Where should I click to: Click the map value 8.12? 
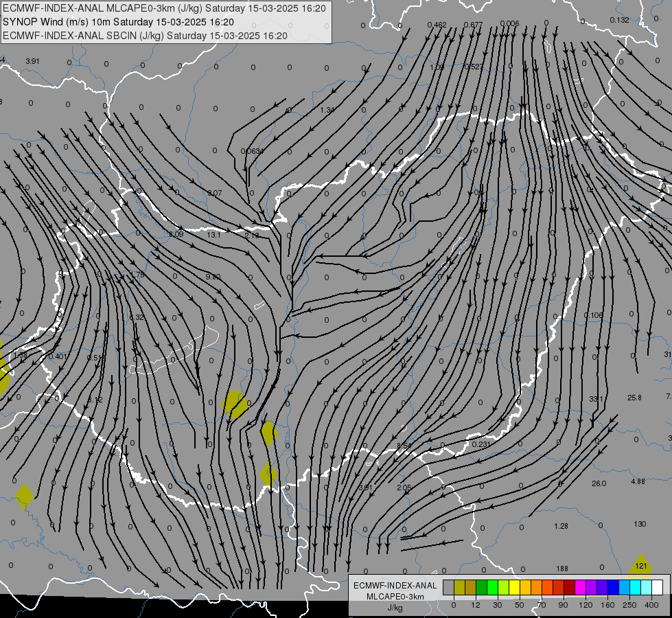(95, 400)
